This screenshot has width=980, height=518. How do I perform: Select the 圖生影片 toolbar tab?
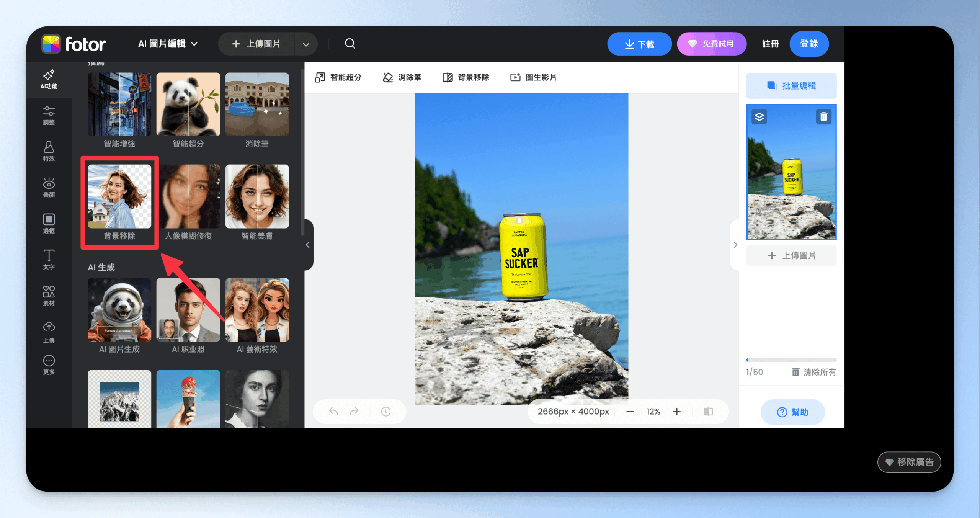click(x=533, y=77)
